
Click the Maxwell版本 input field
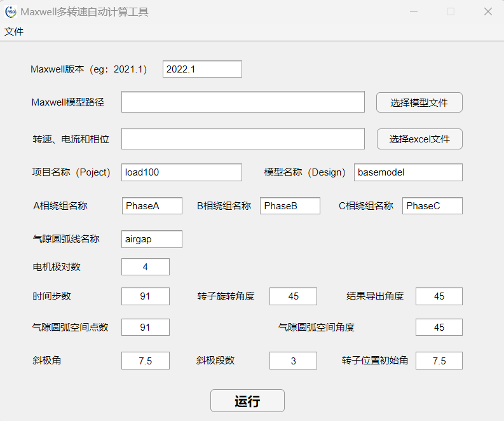[x=202, y=69]
